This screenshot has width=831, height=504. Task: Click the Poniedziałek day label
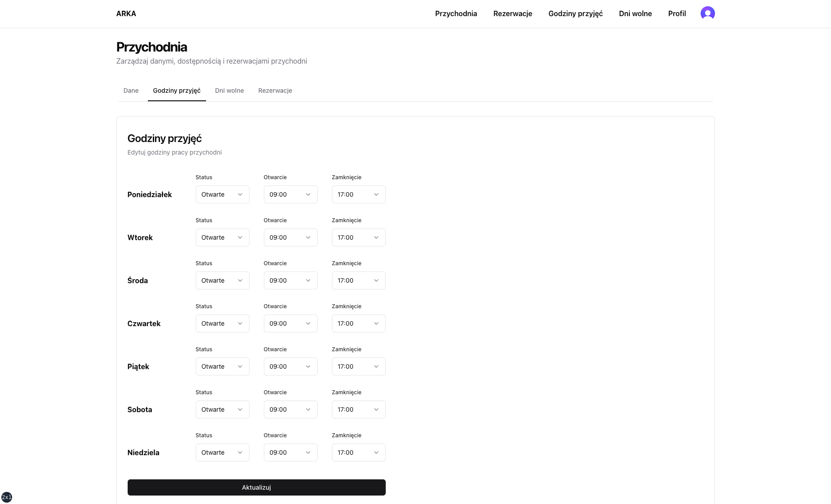(150, 194)
